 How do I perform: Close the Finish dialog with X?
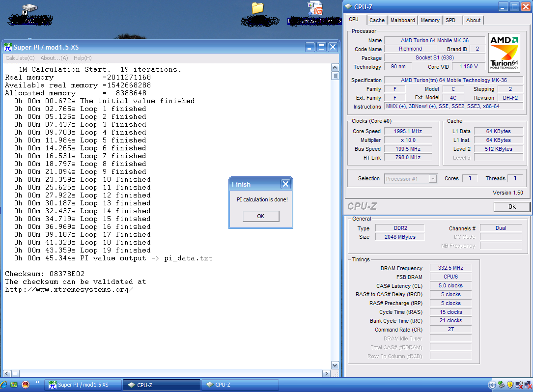285,184
